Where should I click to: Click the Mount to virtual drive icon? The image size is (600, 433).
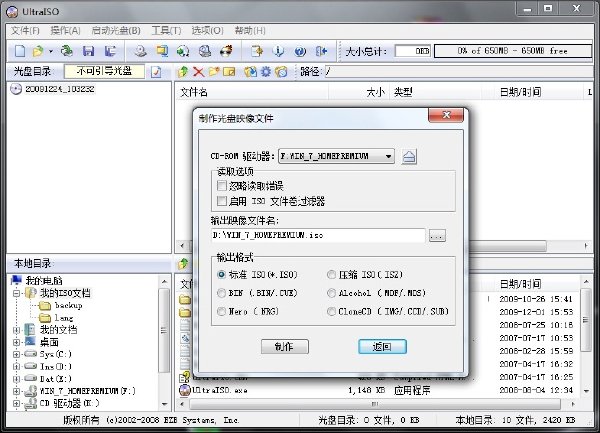pyautogui.click(x=205, y=51)
